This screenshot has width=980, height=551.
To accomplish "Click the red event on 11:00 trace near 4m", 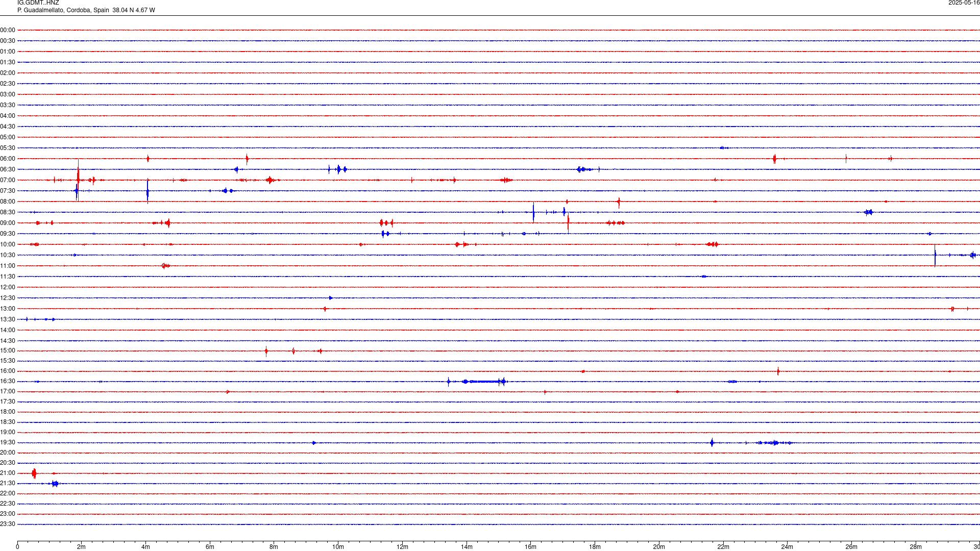I will pos(165,266).
